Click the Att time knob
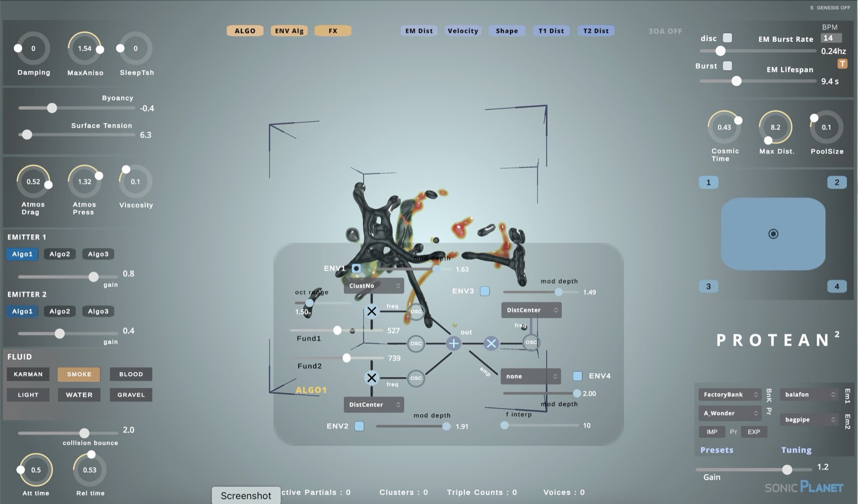858x504 pixels. pos(36,470)
